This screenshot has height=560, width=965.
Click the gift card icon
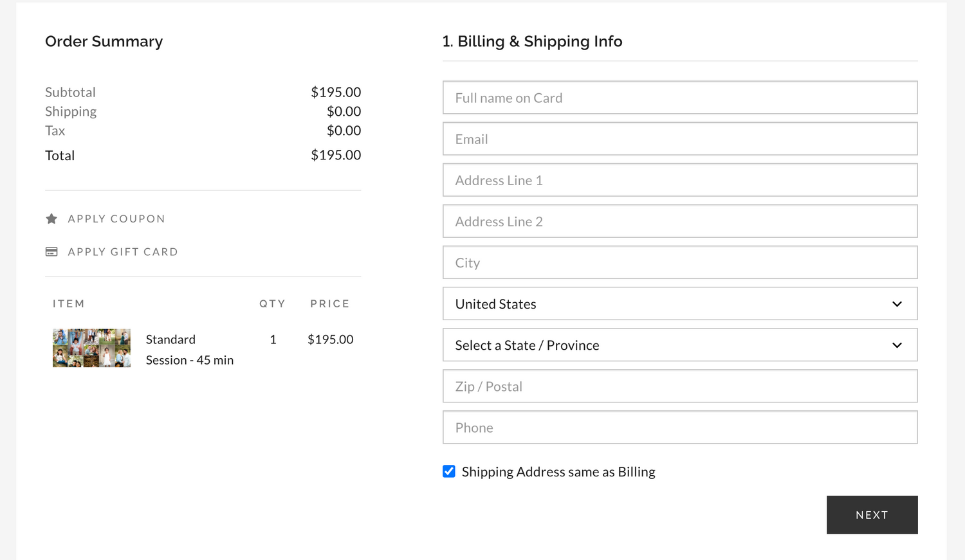(x=51, y=251)
